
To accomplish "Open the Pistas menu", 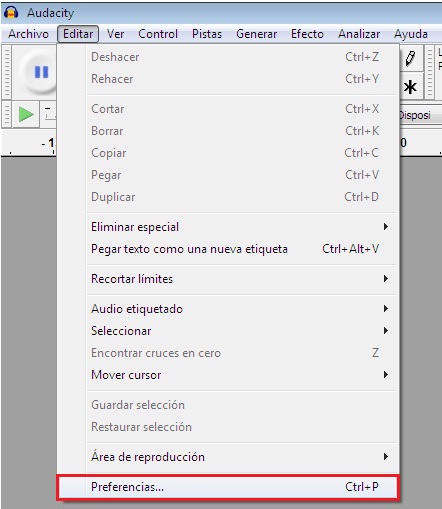I will [207, 34].
